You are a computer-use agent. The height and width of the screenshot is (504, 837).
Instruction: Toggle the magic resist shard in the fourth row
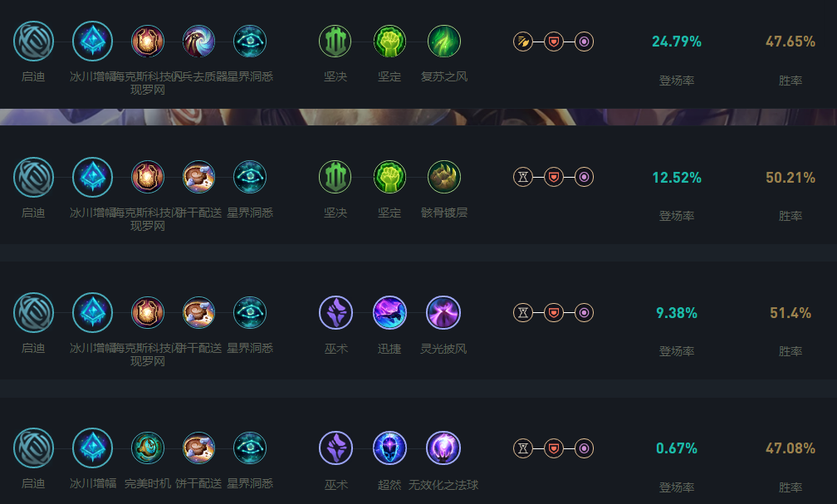pos(583,450)
